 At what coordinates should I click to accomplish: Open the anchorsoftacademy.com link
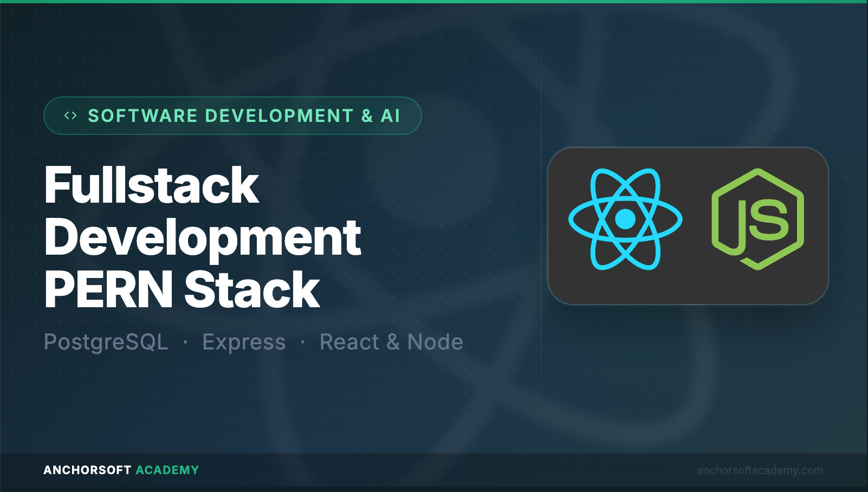click(x=760, y=470)
